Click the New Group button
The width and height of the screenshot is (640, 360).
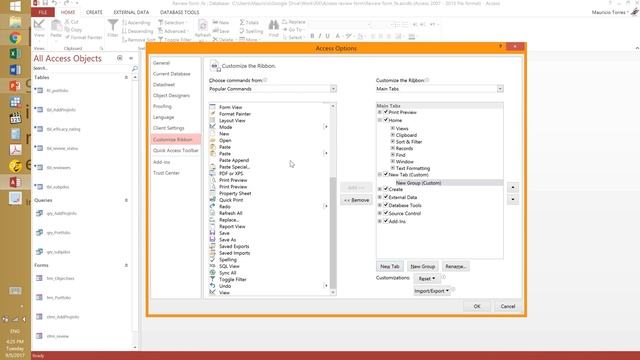pos(422,266)
